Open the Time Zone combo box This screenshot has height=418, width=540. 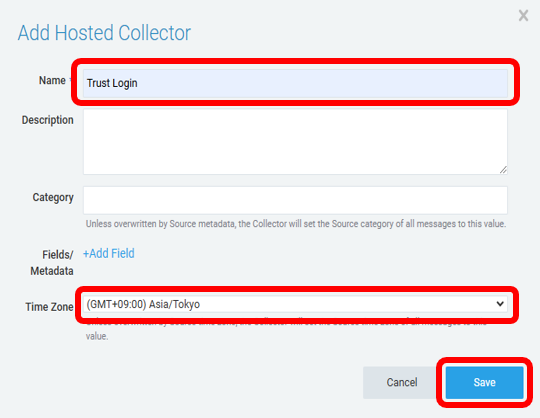[x=295, y=304]
